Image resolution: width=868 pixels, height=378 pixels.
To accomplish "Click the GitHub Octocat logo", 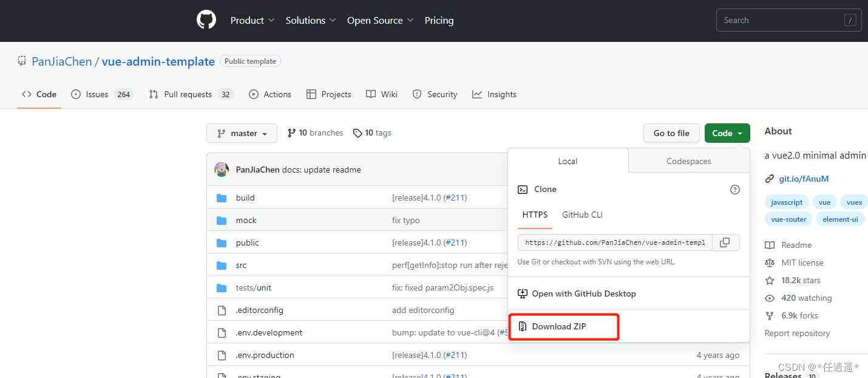I will pos(206,20).
